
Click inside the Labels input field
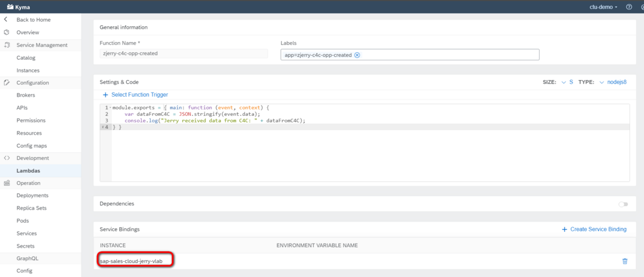tap(409, 55)
